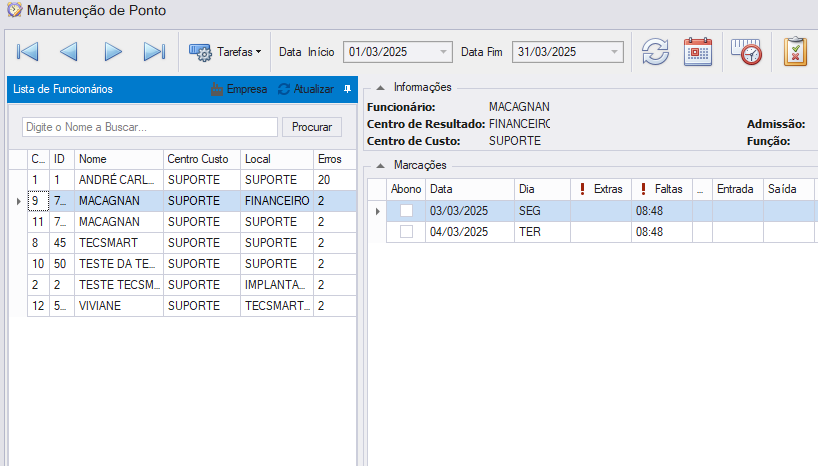Viewport: 818px width, 466px height.
Task: Pin the Lista de Funcionários panel
Action: [347, 89]
